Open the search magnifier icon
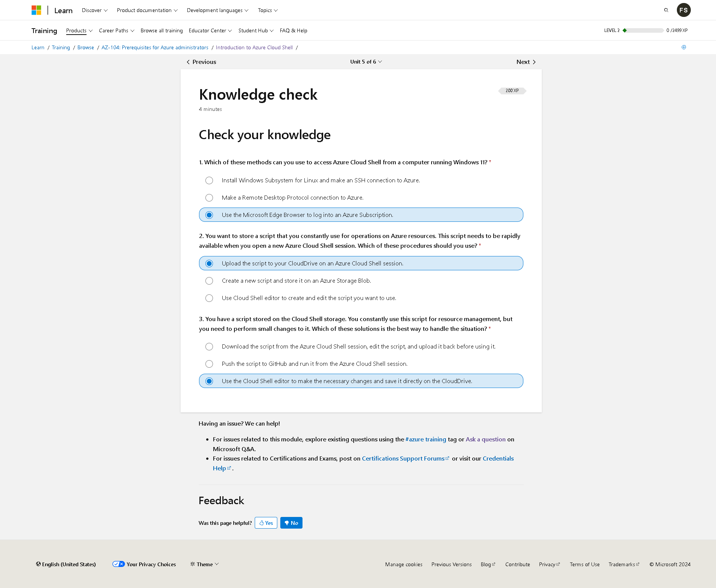 click(x=666, y=10)
